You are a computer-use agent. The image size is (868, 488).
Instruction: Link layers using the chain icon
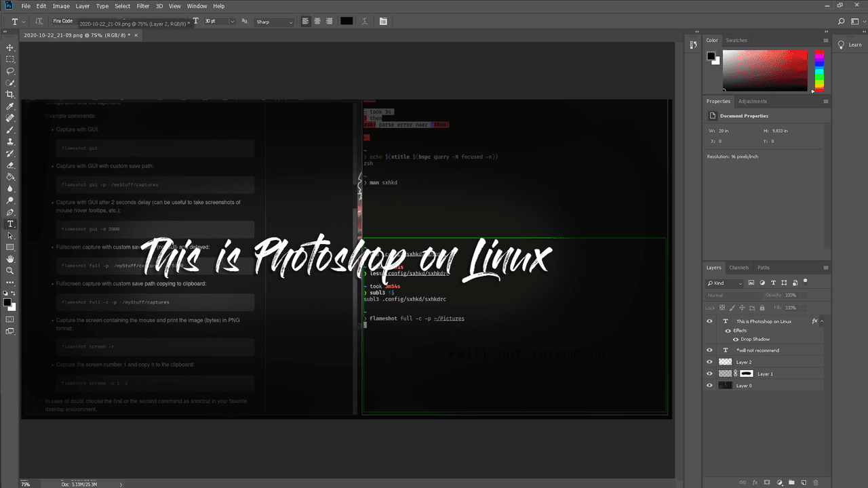pos(743,483)
